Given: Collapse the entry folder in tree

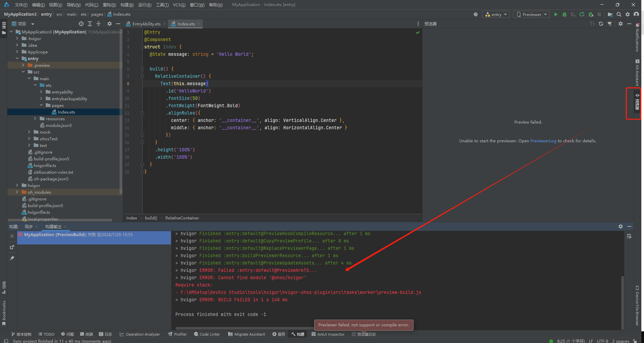Looking at the screenshot, I should 17,58.
